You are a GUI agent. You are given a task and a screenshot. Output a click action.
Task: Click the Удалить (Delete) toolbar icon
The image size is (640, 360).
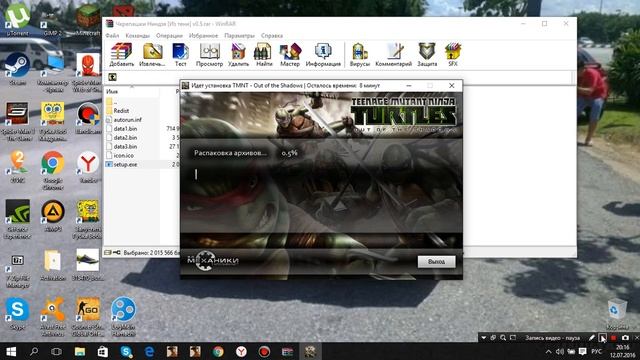(x=238, y=55)
